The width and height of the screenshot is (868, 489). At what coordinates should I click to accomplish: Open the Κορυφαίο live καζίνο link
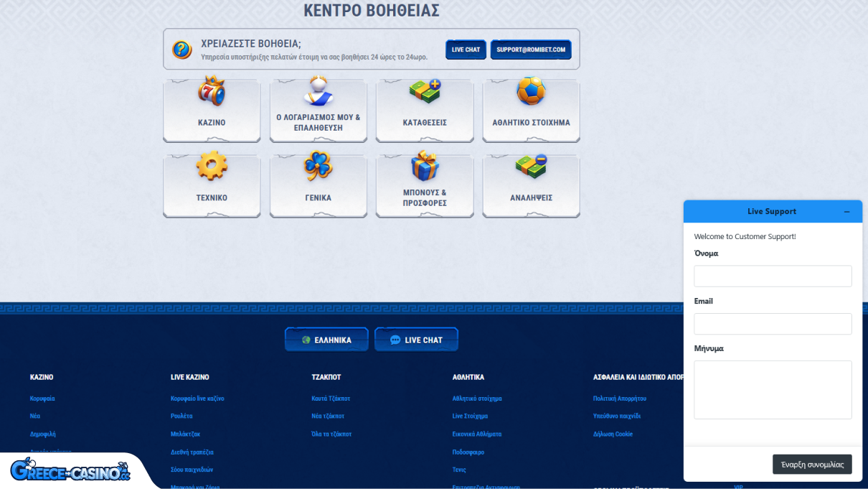click(x=197, y=399)
